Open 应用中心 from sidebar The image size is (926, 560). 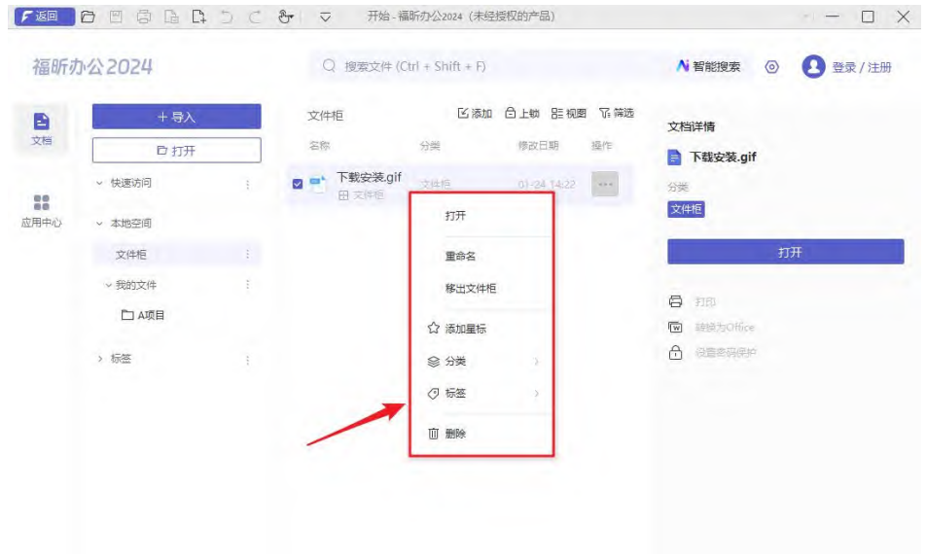(x=41, y=211)
